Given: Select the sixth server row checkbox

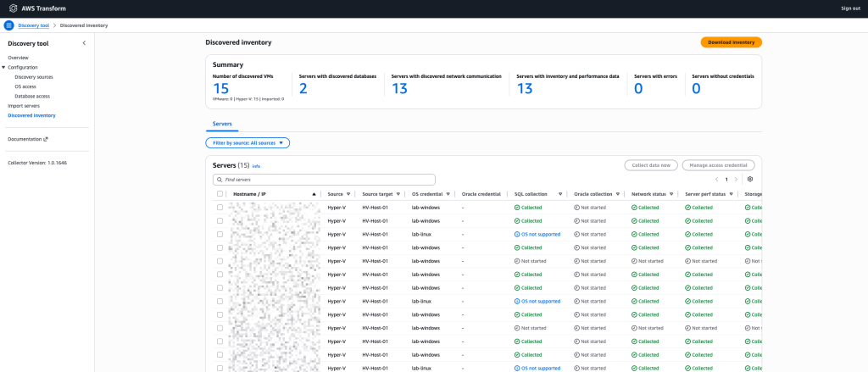Looking at the screenshot, I should click(x=220, y=275).
